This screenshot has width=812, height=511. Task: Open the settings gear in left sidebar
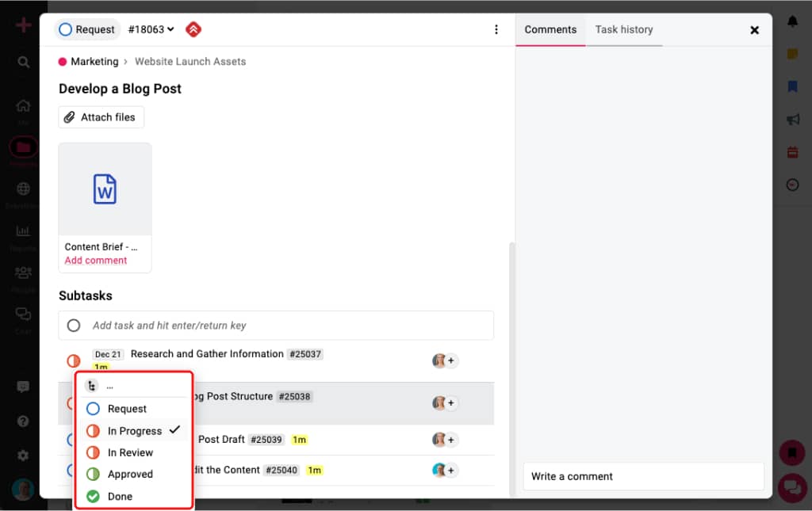click(x=23, y=455)
